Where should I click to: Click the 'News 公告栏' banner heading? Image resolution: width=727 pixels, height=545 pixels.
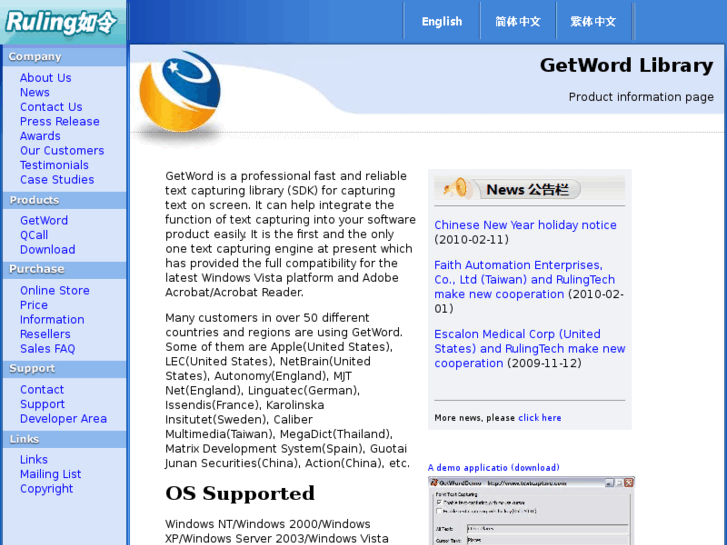[x=528, y=189]
